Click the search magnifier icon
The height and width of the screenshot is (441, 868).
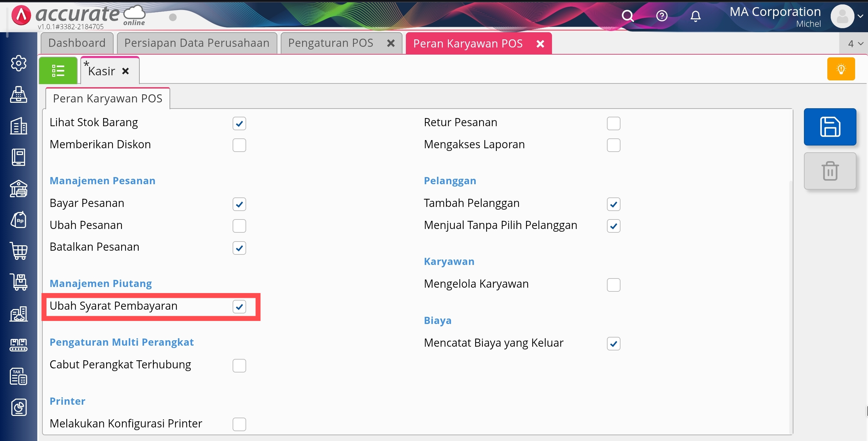[628, 16]
